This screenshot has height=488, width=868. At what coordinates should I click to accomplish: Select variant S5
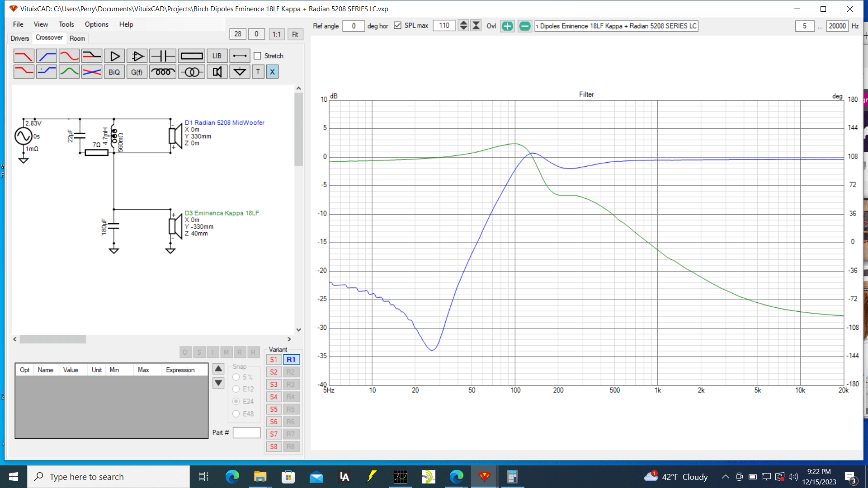(x=274, y=409)
